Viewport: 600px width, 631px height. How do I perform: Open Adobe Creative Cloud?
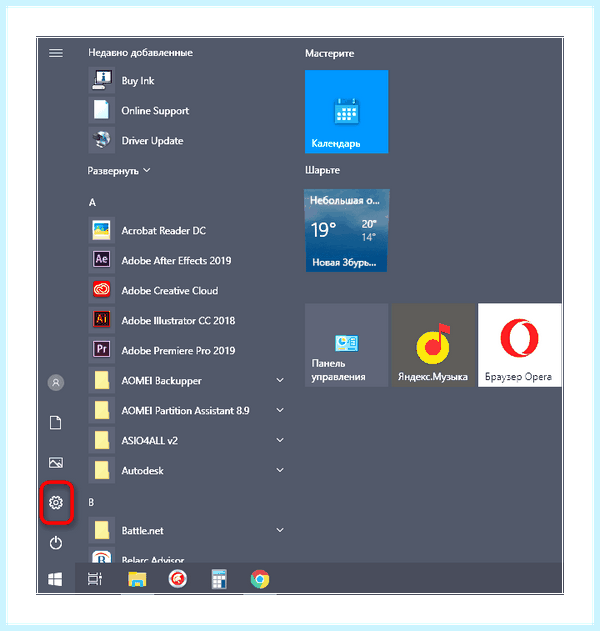187,291
